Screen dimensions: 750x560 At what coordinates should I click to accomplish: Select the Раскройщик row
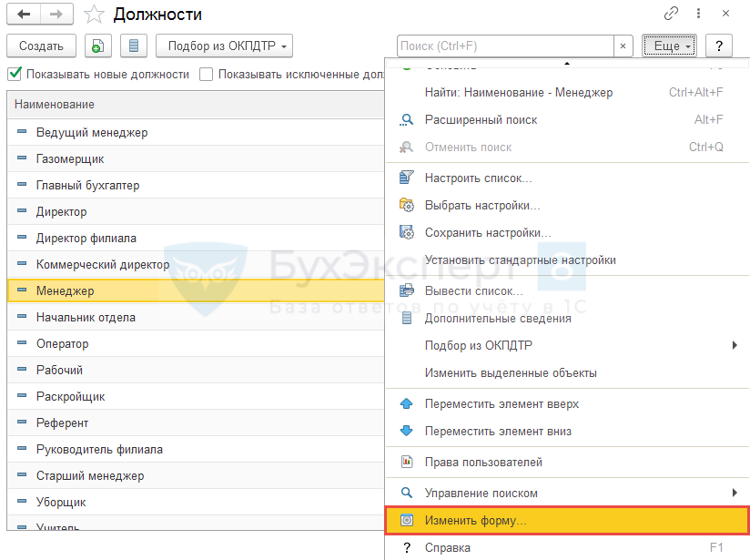(x=196, y=396)
